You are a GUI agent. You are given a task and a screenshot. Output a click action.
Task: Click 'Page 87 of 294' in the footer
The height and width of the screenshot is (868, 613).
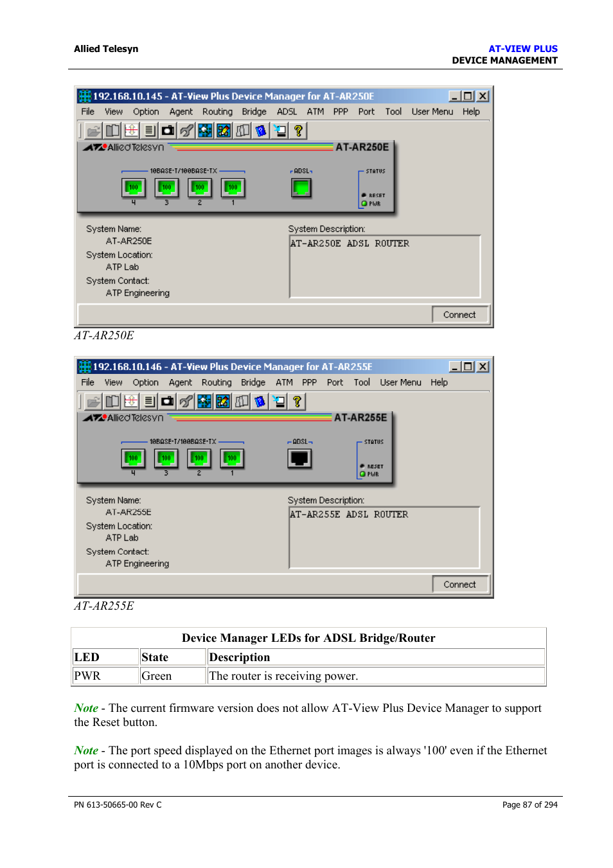click(x=530, y=804)
